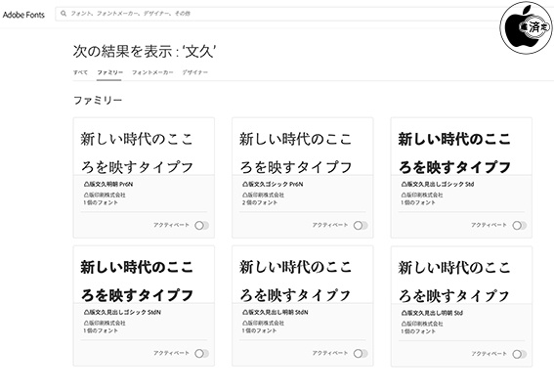Open the デザイナー tab
Screen dimensions: 554x392
[194, 72]
